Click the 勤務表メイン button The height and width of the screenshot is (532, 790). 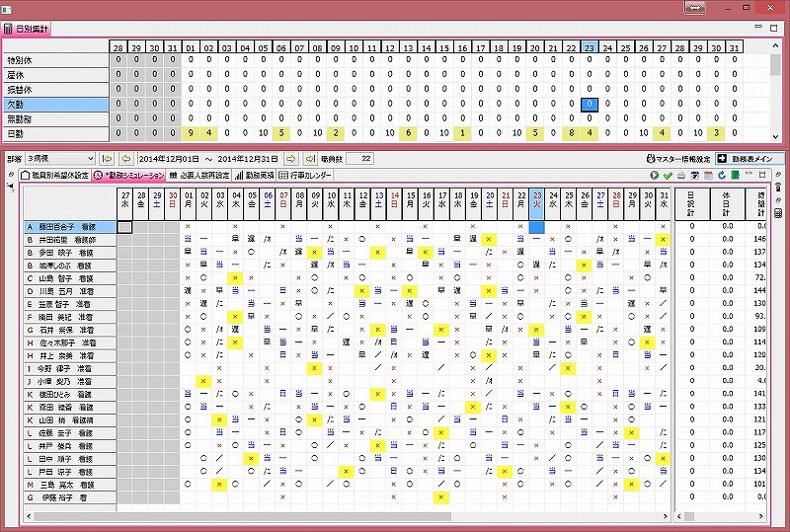750,159
